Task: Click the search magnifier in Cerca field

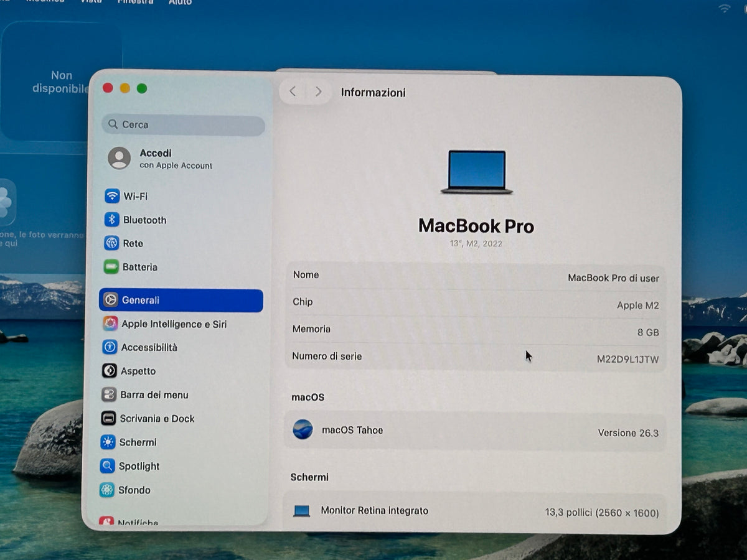Action: click(113, 124)
